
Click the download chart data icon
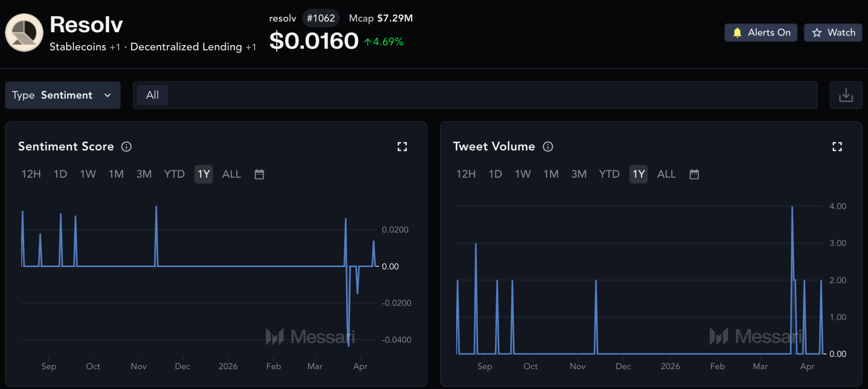coord(846,95)
